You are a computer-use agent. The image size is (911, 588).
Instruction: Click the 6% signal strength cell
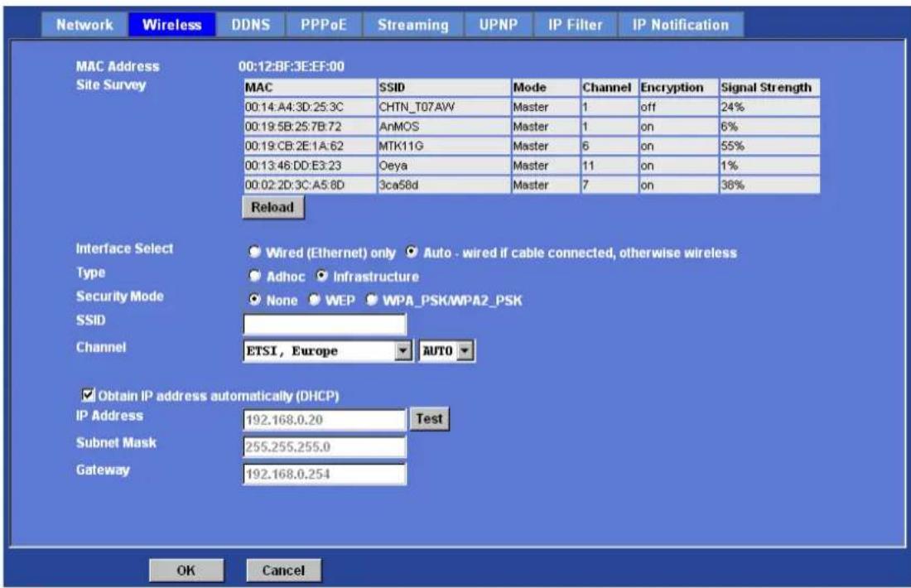click(770, 127)
